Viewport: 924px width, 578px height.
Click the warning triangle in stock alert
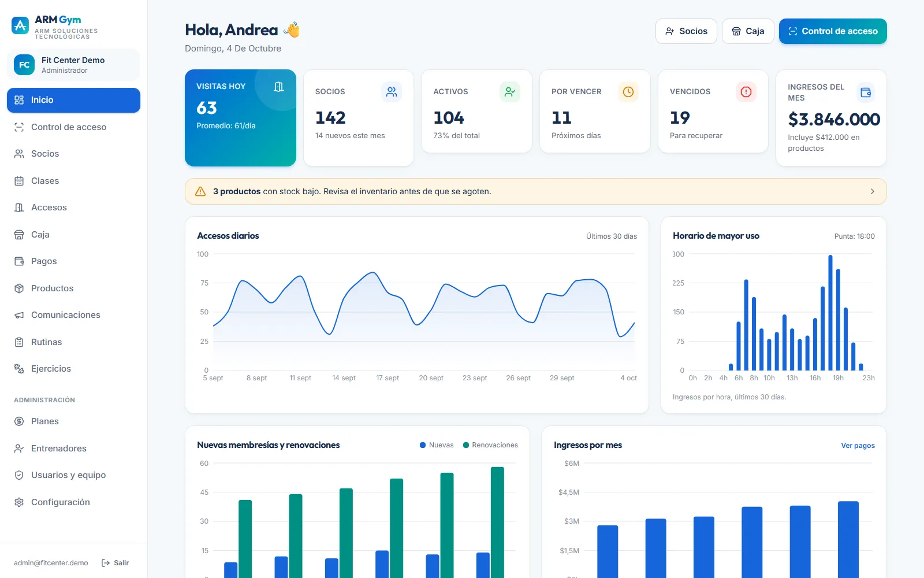click(x=200, y=191)
